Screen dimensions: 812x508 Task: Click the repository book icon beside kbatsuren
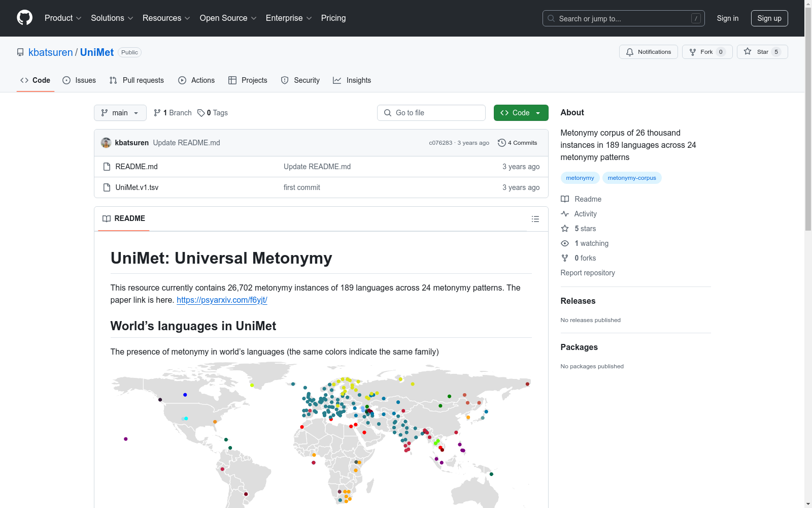click(x=20, y=52)
